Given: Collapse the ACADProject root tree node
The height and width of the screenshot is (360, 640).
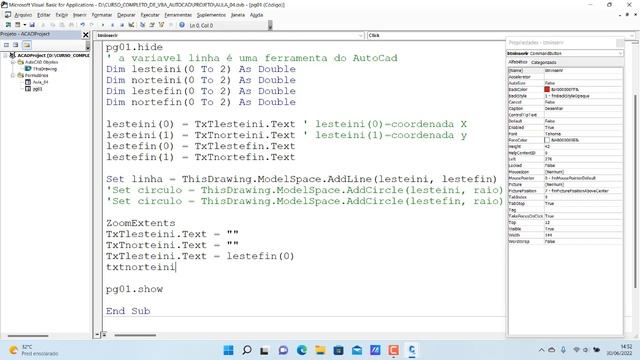Looking at the screenshot, I should (x=5, y=55).
